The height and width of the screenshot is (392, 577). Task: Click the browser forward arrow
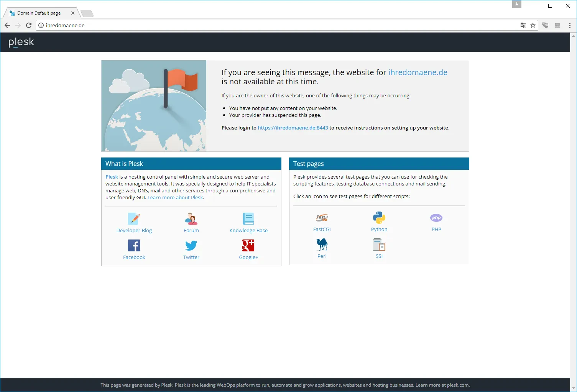point(18,25)
